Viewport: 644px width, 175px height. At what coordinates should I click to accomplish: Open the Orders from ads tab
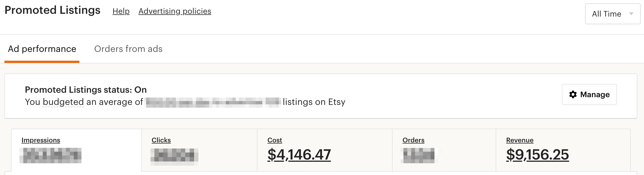point(128,49)
